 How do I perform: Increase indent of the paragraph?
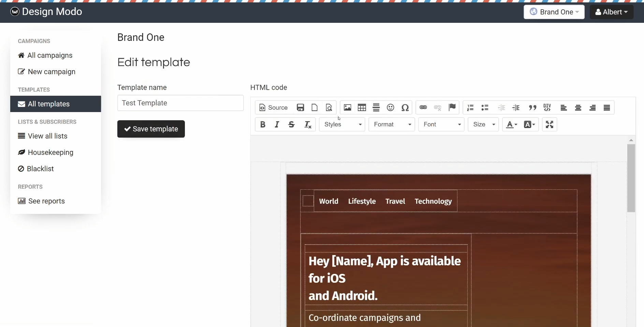click(x=516, y=108)
